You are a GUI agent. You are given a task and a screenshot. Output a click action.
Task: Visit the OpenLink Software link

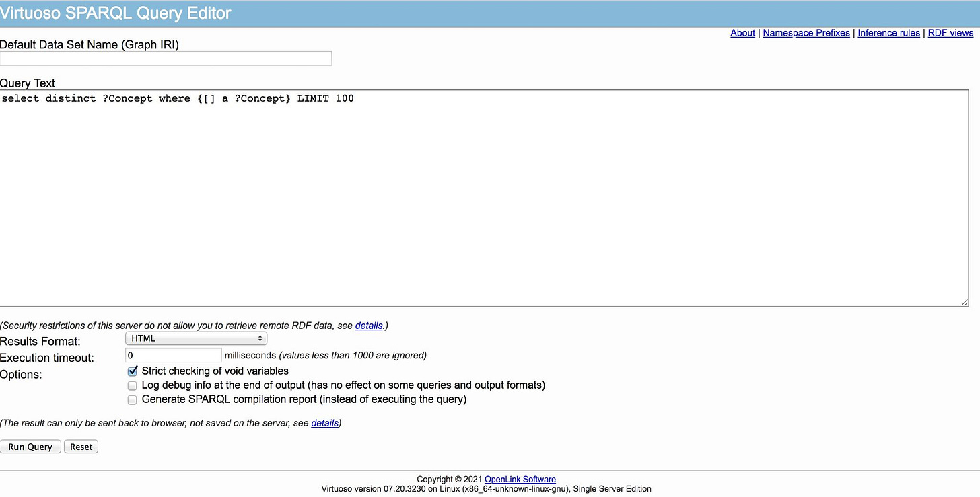[x=520, y=480]
